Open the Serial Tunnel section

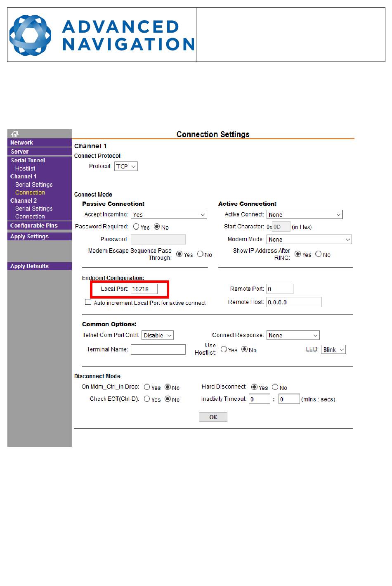click(28, 160)
